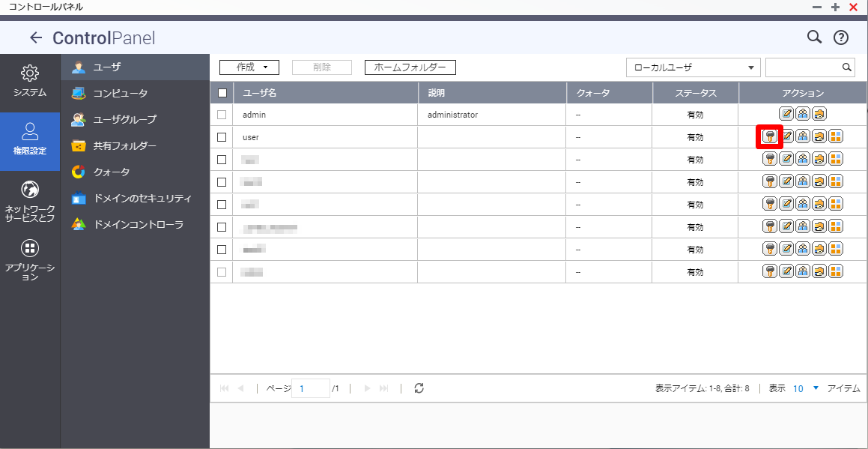Open the アプリケーション category

30,261
